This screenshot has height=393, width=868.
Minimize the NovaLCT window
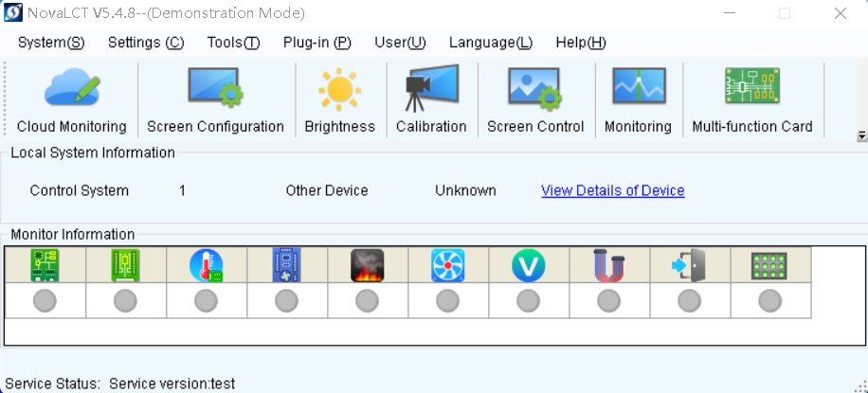point(729,13)
